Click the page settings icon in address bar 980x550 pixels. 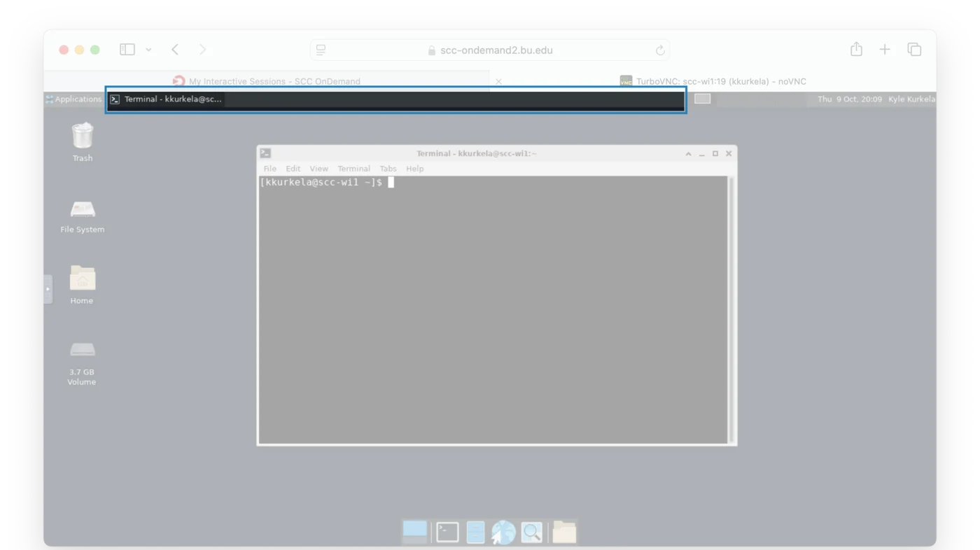click(x=321, y=50)
